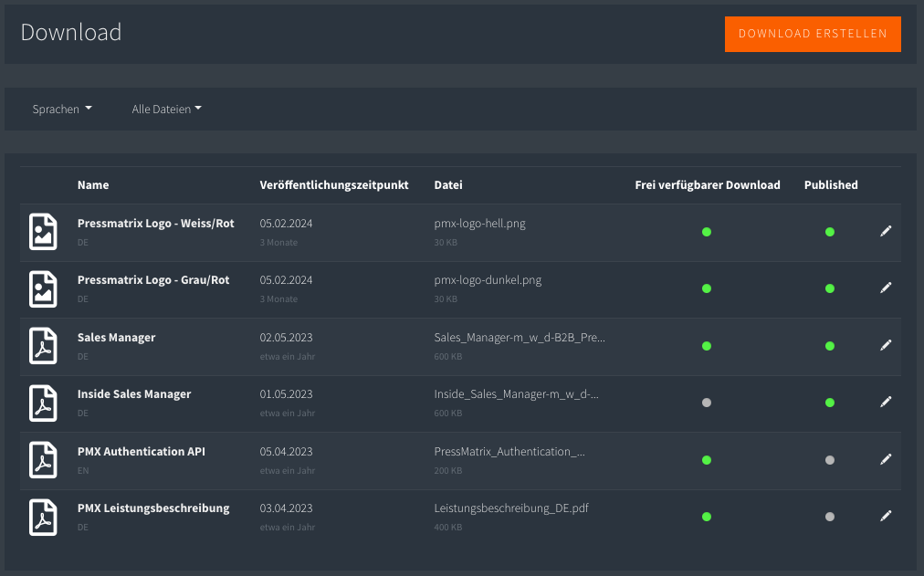924x576 pixels.
Task: Click the file name pmx-logo-dunkel.png
Action: 488,279
